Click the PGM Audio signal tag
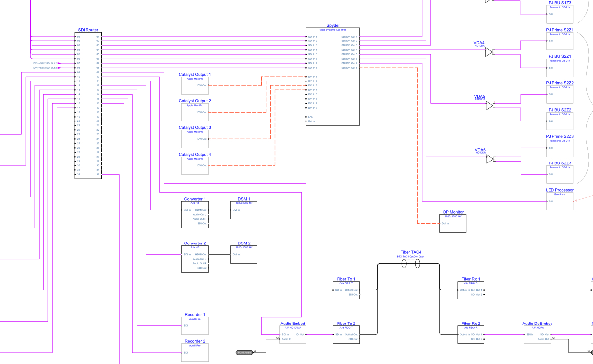 (244, 352)
